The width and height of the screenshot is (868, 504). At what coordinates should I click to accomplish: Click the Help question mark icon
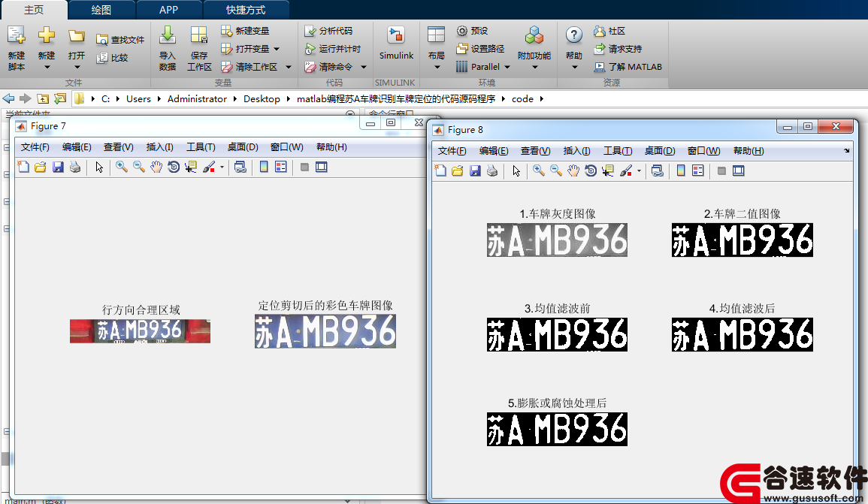(574, 35)
